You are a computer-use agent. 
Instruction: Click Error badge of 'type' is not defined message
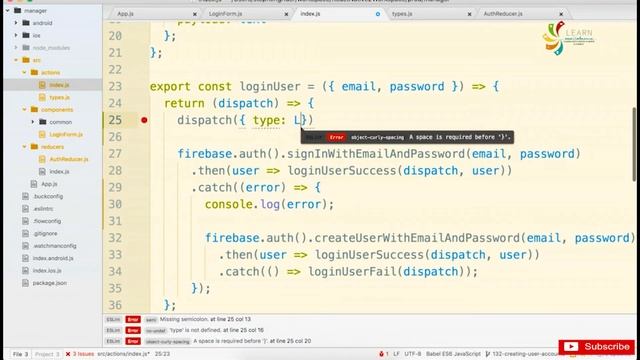coord(133,330)
